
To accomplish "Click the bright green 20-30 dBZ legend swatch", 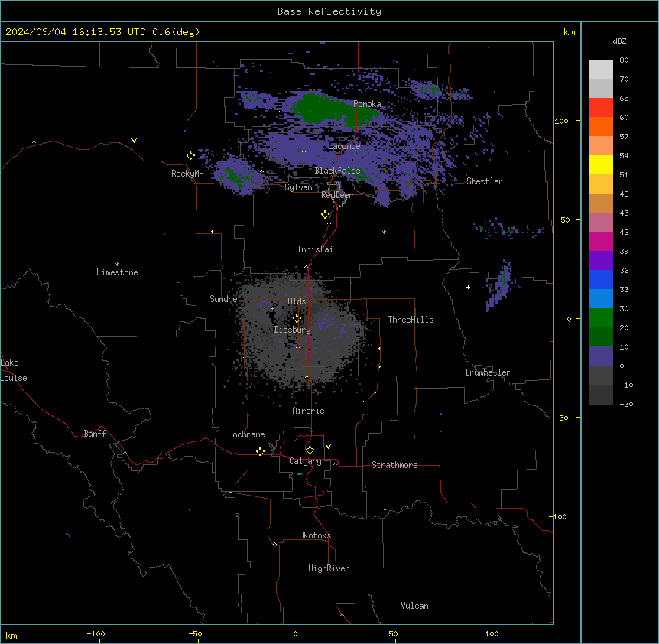I will [x=601, y=318].
